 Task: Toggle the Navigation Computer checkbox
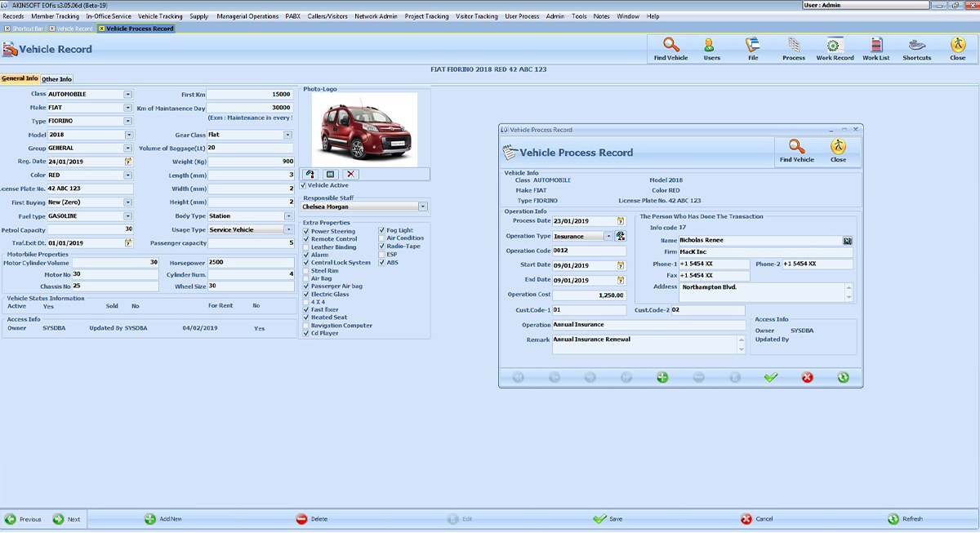tap(306, 326)
